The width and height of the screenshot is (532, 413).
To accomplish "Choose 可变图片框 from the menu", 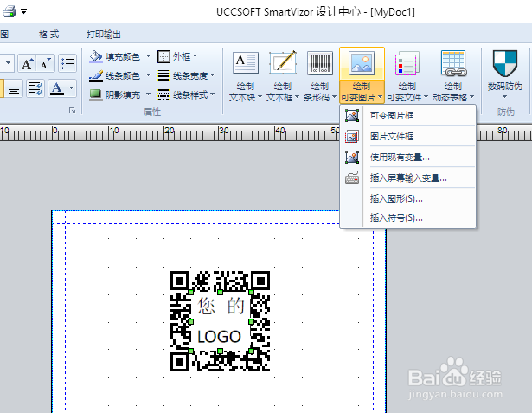I will click(407, 115).
